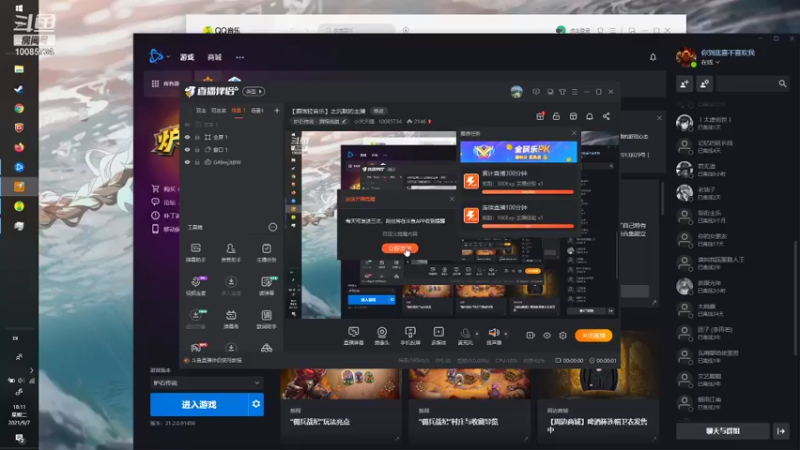Open Firefox from the Windows taskbar
The height and width of the screenshot is (450, 800).
click(19, 147)
